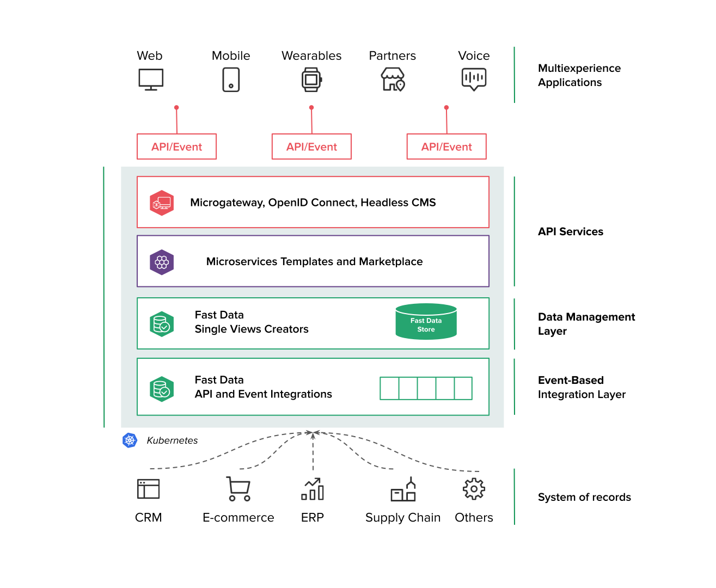716x588 pixels.
Task: Click the API and Event Integrations hexagon icon
Action: pyautogui.click(x=162, y=389)
